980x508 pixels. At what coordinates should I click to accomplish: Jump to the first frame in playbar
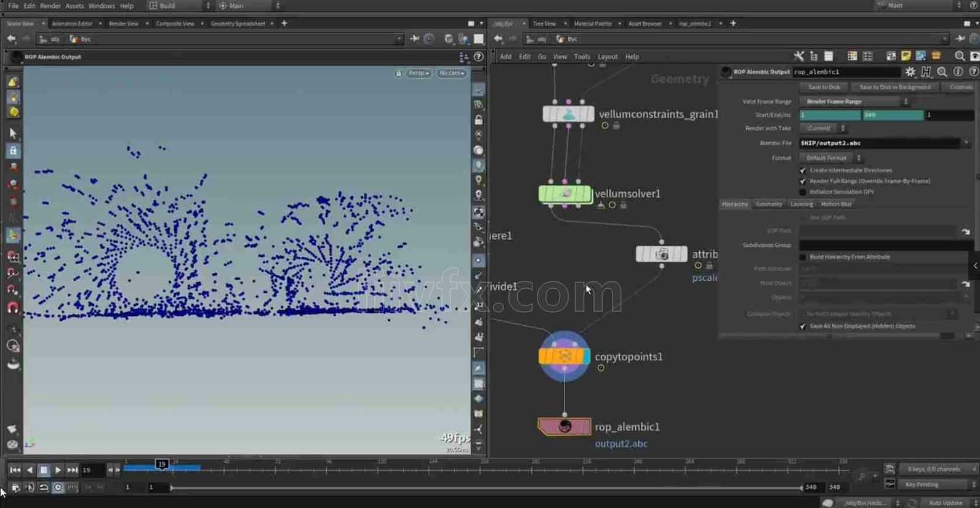click(x=15, y=470)
